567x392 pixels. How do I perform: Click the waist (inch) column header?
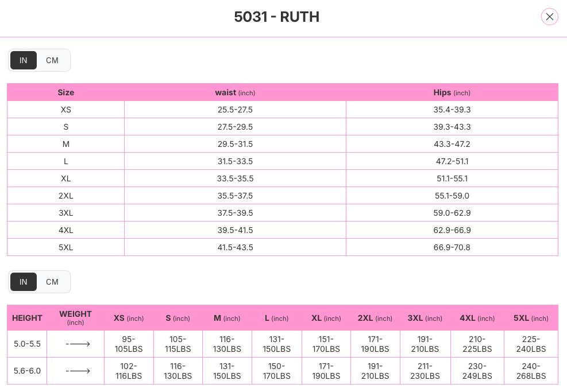pyautogui.click(x=235, y=92)
